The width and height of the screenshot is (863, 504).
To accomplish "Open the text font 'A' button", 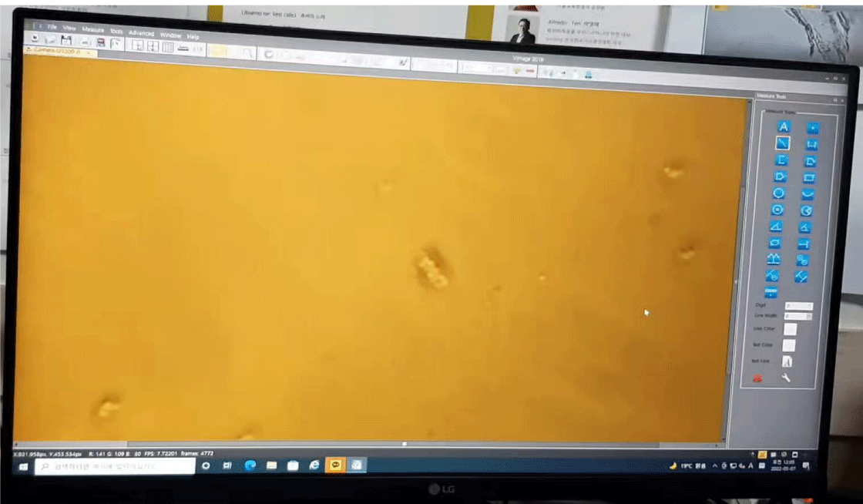I will [787, 361].
